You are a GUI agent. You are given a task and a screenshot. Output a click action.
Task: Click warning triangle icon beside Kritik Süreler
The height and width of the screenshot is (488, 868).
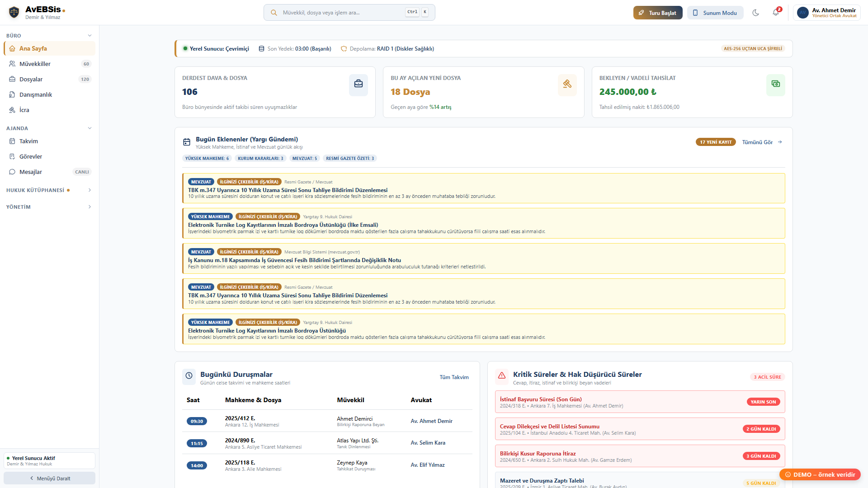click(x=502, y=376)
